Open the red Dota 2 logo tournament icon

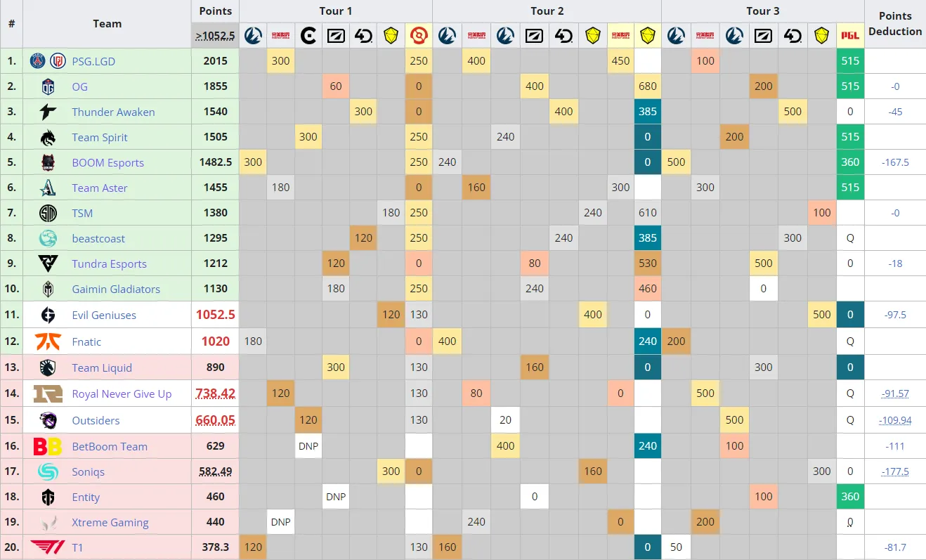(419, 35)
